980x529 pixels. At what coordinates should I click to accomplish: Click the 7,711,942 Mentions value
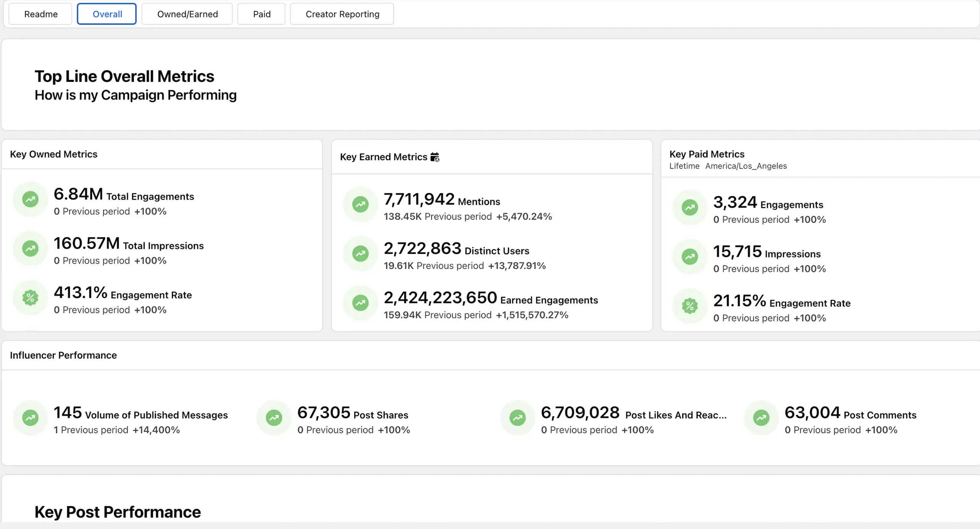tap(419, 199)
